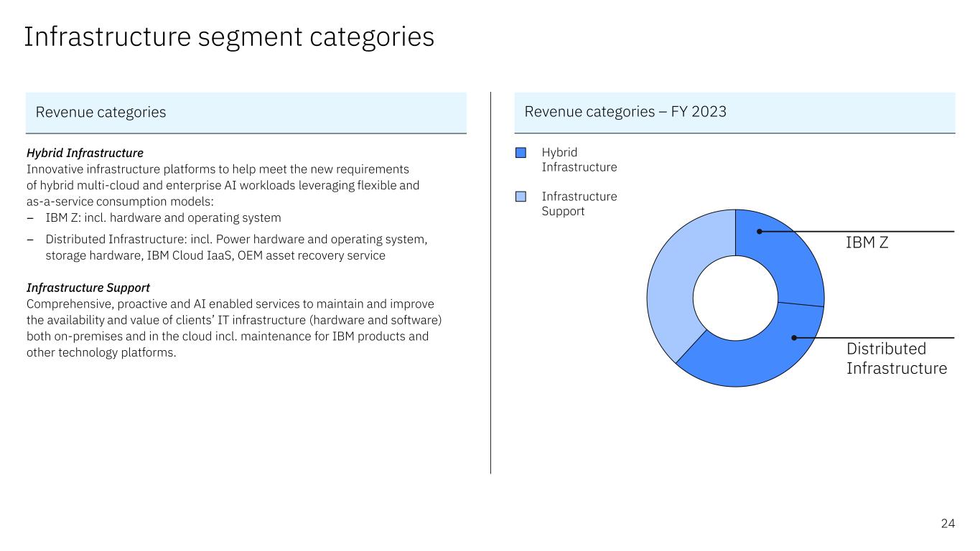
Task: Click the IBM Z chart callout label
Action: (x=867, y=243)
